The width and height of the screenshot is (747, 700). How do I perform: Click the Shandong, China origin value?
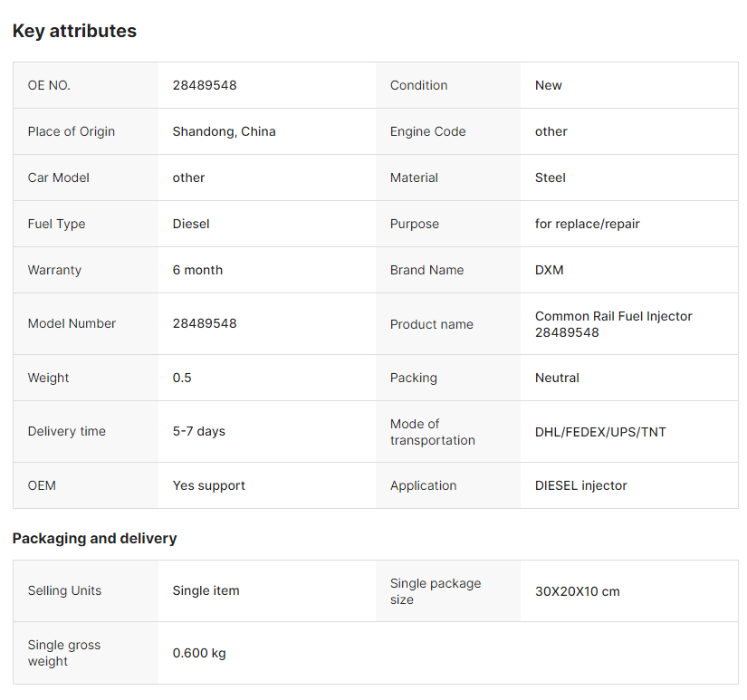224,131
